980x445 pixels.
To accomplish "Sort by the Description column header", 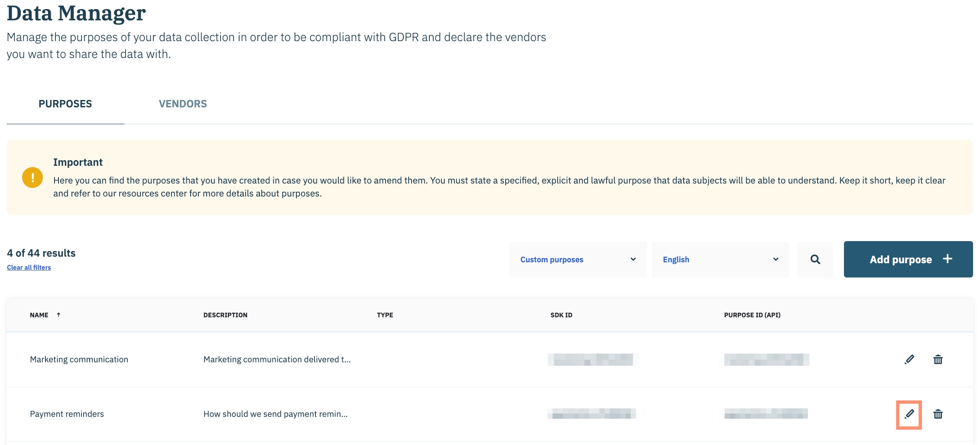I will click(225, 315).
